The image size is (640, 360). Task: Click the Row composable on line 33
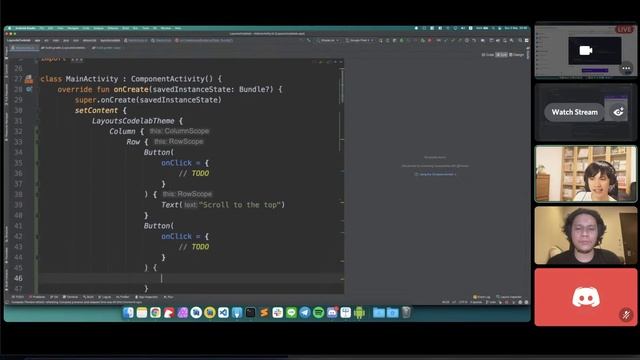click(x=133, y=142)
